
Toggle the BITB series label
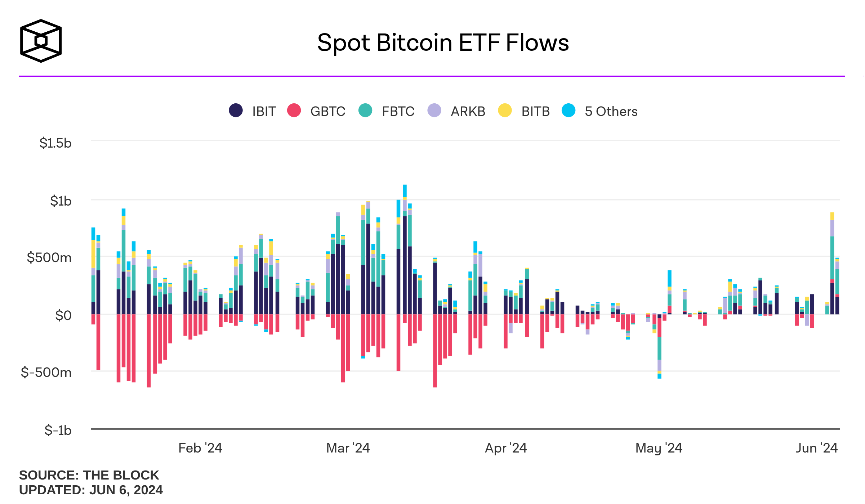click(x=535, y=112)
